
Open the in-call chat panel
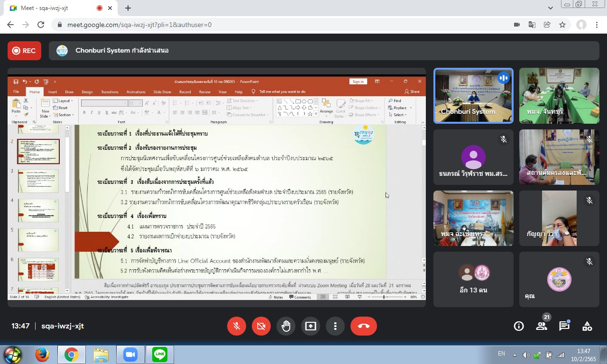pos(564,326)
